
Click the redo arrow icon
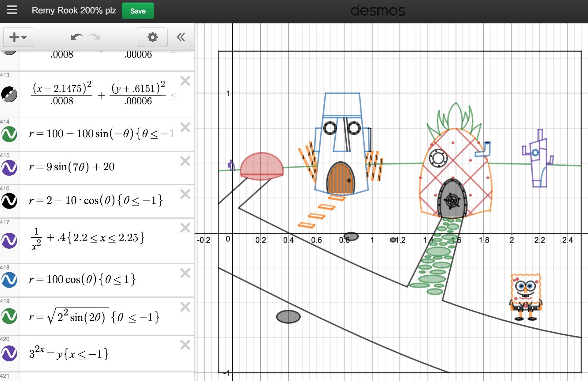tap(95, 37)
